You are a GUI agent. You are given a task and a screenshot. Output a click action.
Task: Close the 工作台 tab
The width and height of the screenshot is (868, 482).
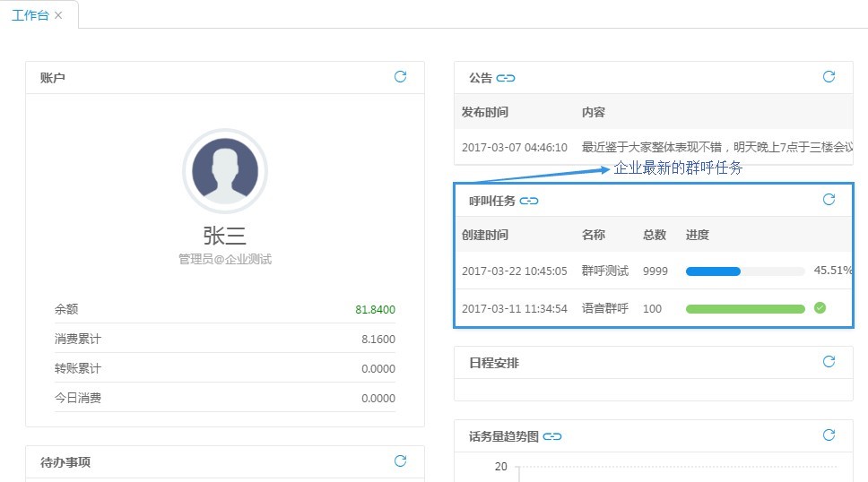[x=58, y=15]
